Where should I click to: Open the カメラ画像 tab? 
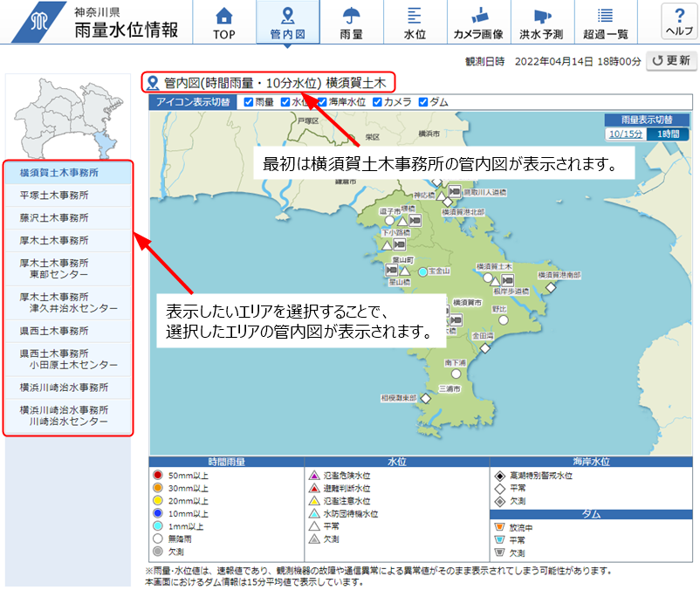point(478,22)
